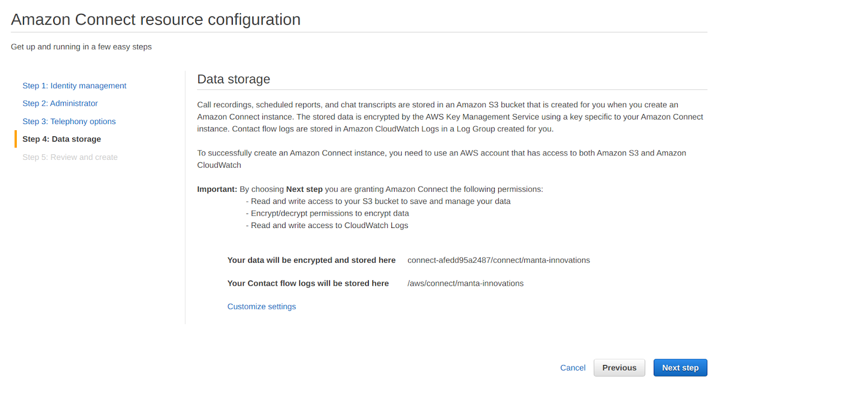Click the log group /aws/connect/manta-innovations
Image resolution: width=868 pixels, height=403 pixels.
466,283
